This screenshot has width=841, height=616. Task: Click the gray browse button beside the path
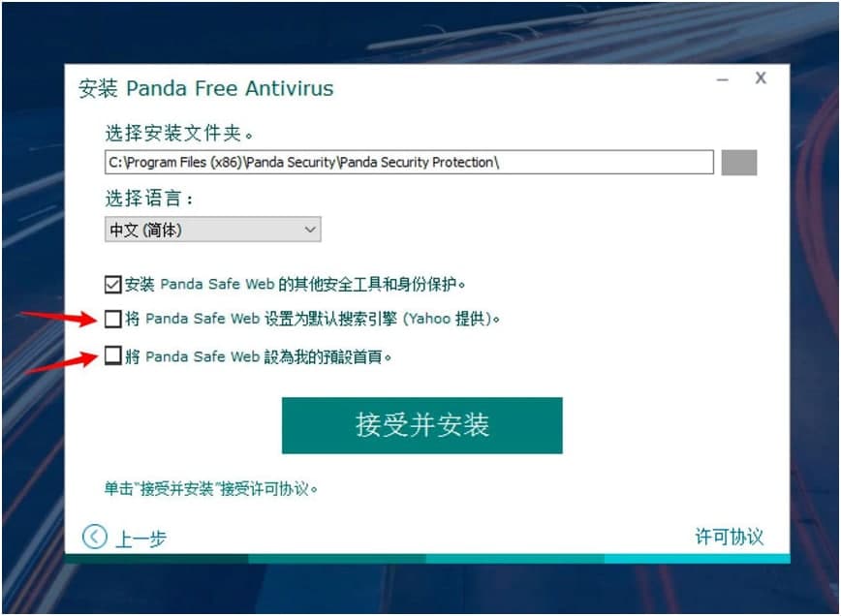pyautogui.click(x=737, y=163)
